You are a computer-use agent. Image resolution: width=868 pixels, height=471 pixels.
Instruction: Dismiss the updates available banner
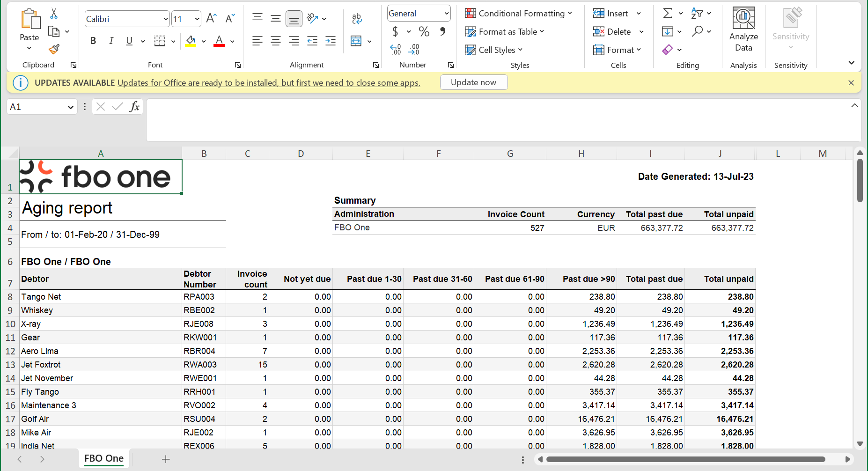851,83
